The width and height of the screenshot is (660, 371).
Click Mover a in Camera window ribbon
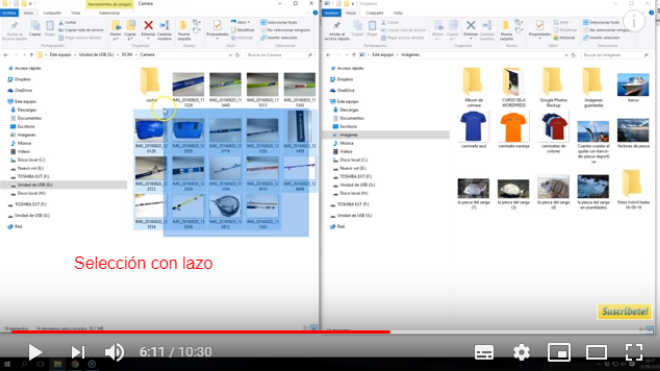pos(116,29)
